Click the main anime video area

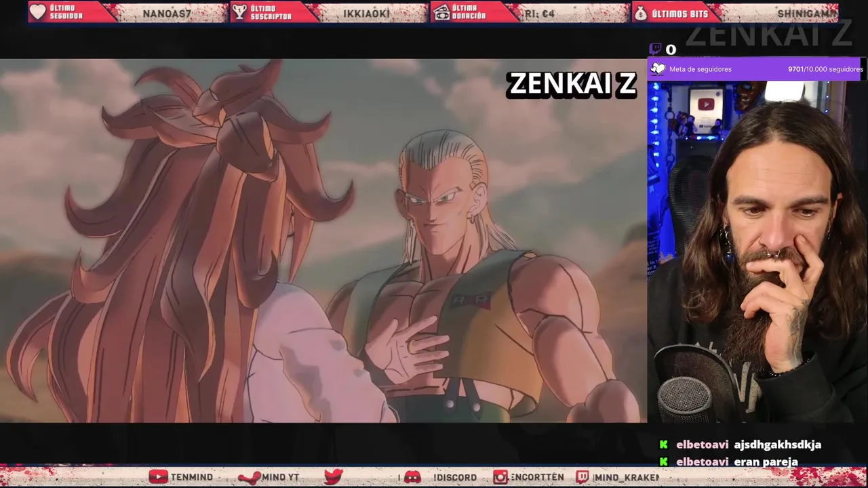(x=323, y=241)
